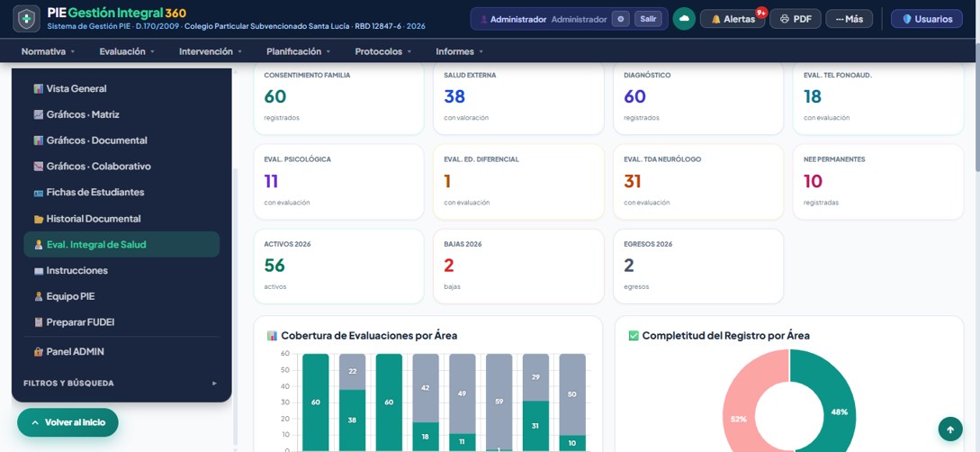Image resolution: width=980 pixels, height=452 pixels.
Task: Click the gray bar segment labeled 49
Action: (462, 393)
